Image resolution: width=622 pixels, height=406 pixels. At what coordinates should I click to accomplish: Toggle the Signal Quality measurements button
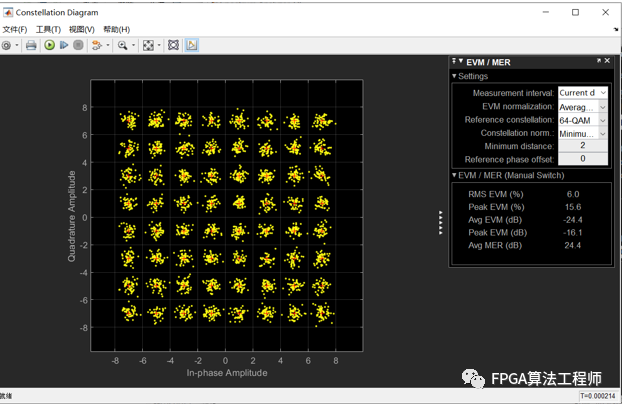tap(191, 45)
